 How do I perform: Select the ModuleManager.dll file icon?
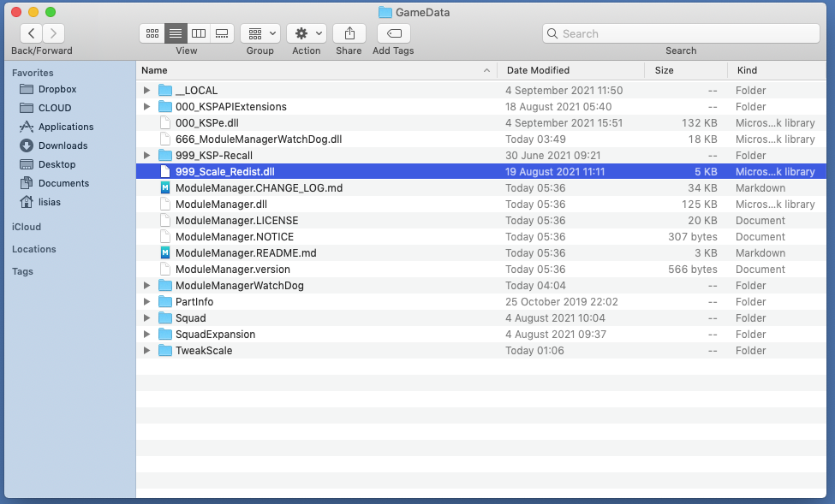[165, 204]
